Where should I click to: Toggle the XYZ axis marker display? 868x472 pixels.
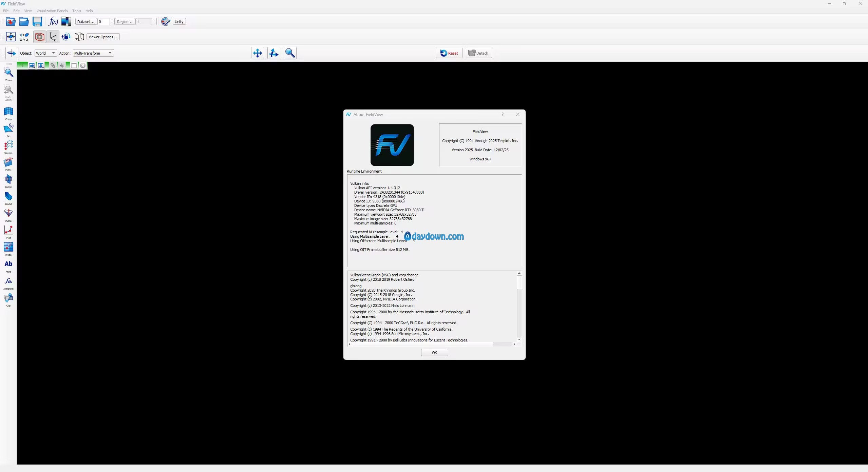pos(53,37)
